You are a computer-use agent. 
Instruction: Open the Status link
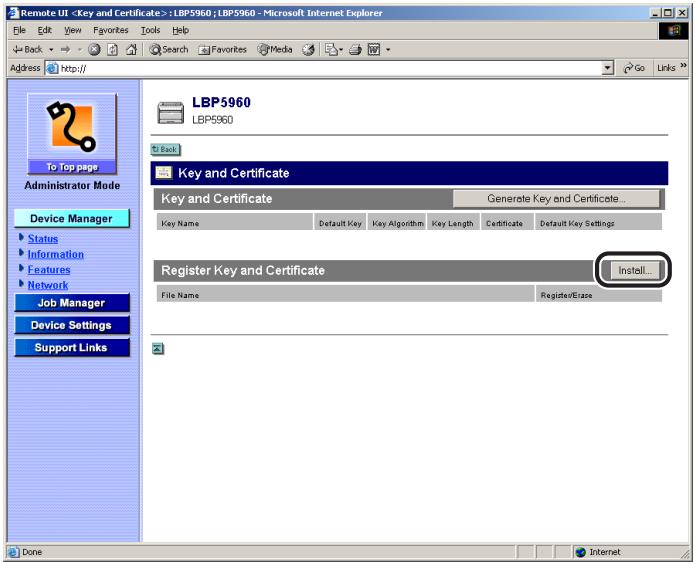click(43, 239)
